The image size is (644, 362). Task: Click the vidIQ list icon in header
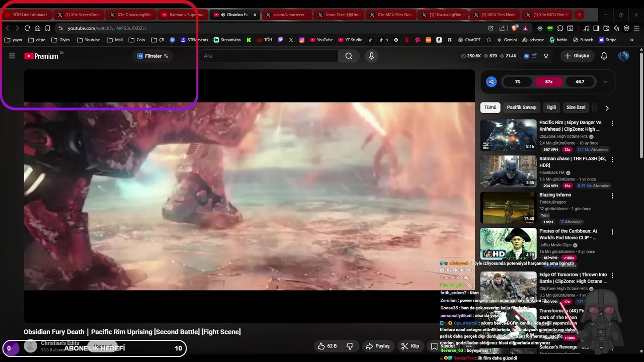pos(534,56)
